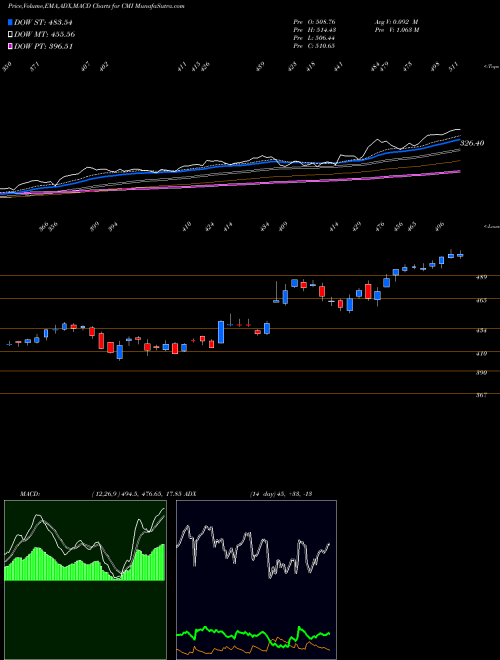Click the 326.40 label on EMA chart
The image size is (500, 660).
[472, 144]
